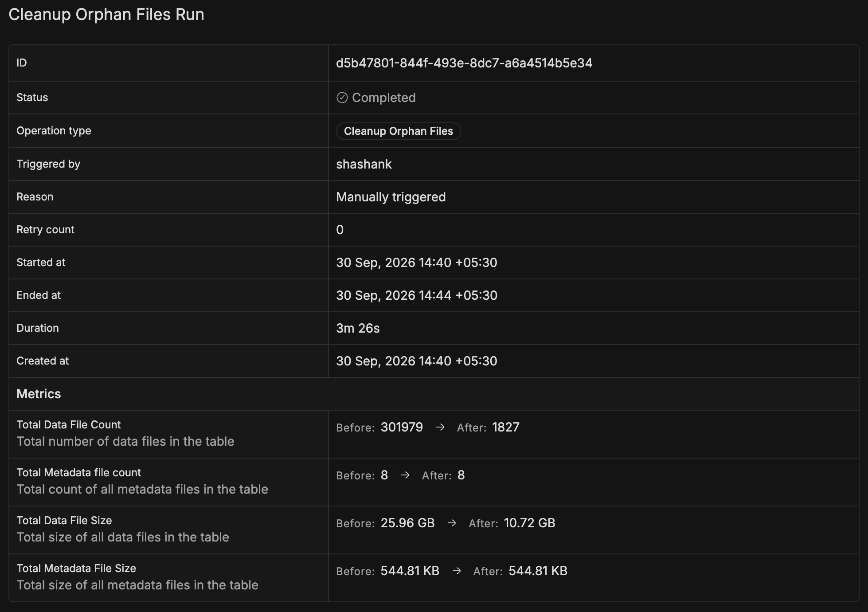
Task: Click the Created at timestamp value
Action: click(x=417, y=361)
